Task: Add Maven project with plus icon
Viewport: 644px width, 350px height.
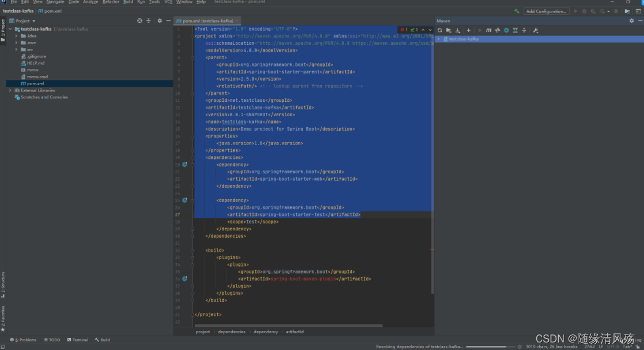Action: pyautogui.click(x=469, y=31)
